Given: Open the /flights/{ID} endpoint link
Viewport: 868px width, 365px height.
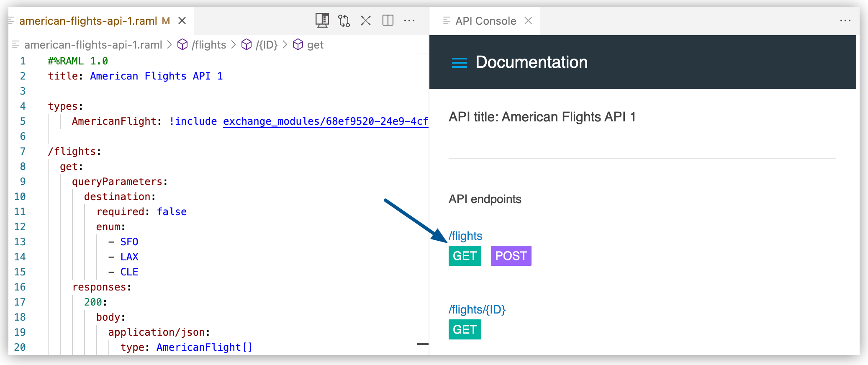Looking at the screenshot, I should click(477, 310).
